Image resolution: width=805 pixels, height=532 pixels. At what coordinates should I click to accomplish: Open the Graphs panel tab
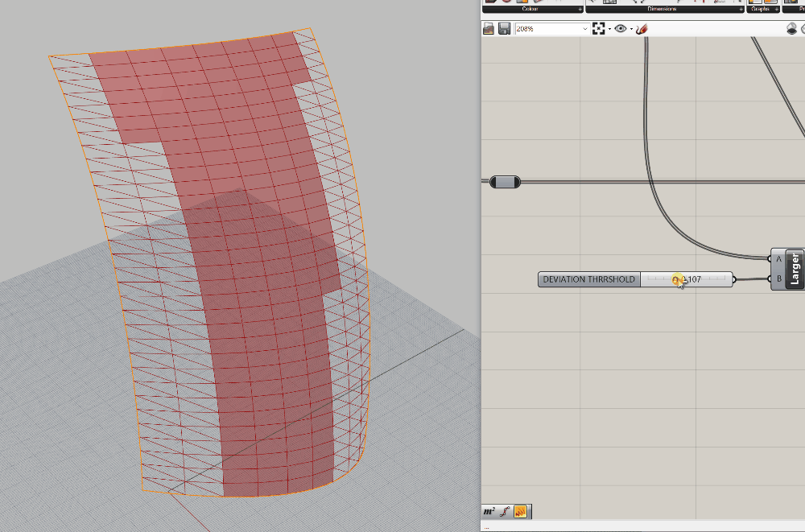pyautogui.click(x=761, y=10)
